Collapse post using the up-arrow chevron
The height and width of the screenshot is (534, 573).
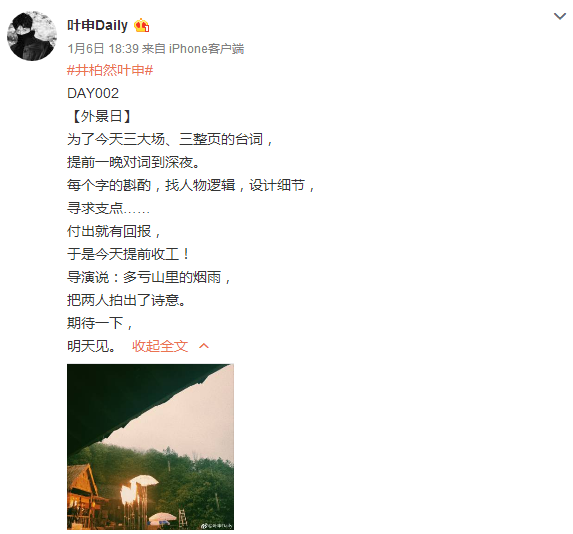point(204,346)
